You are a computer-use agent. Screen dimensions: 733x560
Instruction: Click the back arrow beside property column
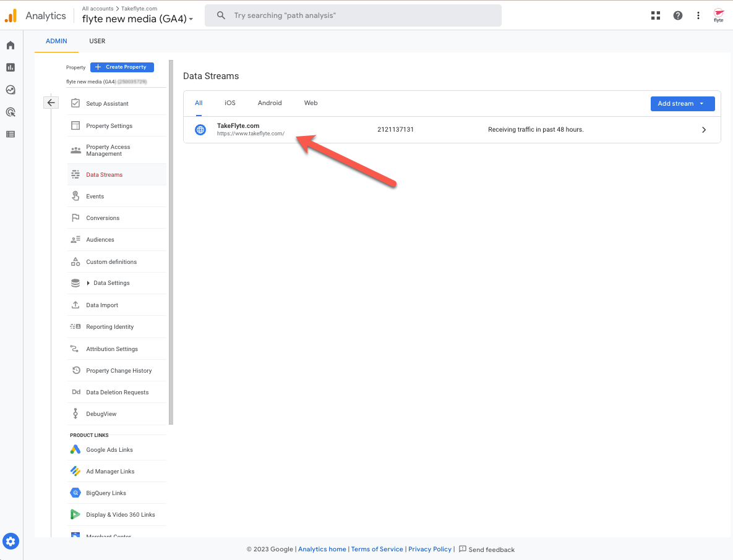pyautogui.click(x=51, y=102)
